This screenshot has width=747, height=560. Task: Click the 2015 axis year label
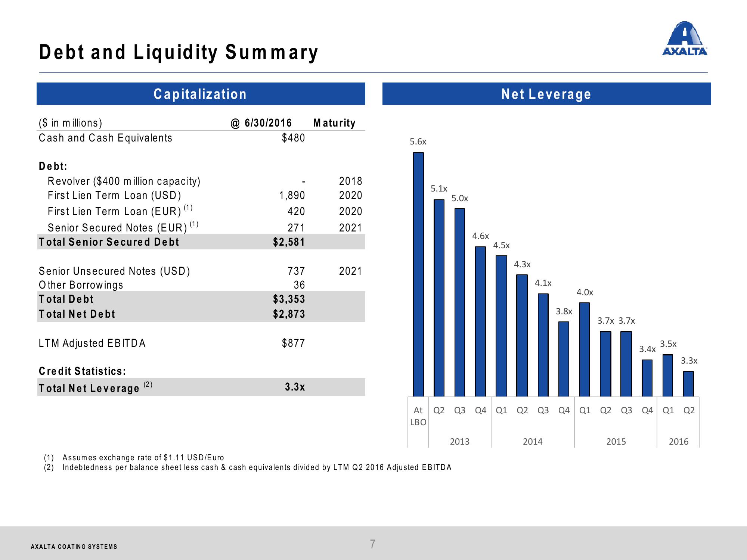(x=616, y=442)
